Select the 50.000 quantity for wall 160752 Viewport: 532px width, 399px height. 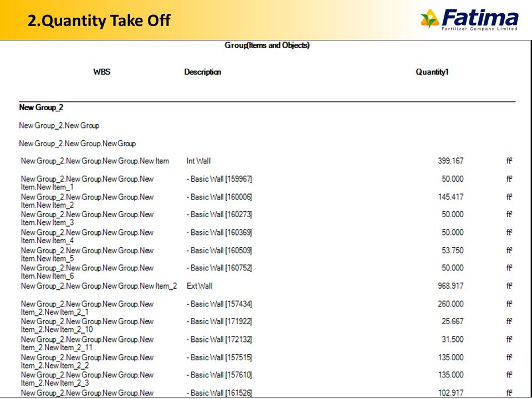(453, 268)
